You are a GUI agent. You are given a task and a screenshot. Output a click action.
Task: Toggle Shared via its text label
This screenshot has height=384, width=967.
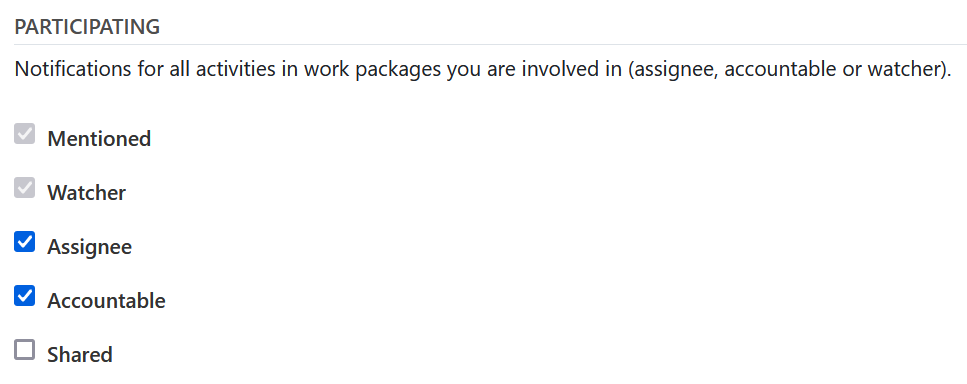click(80, 355)
